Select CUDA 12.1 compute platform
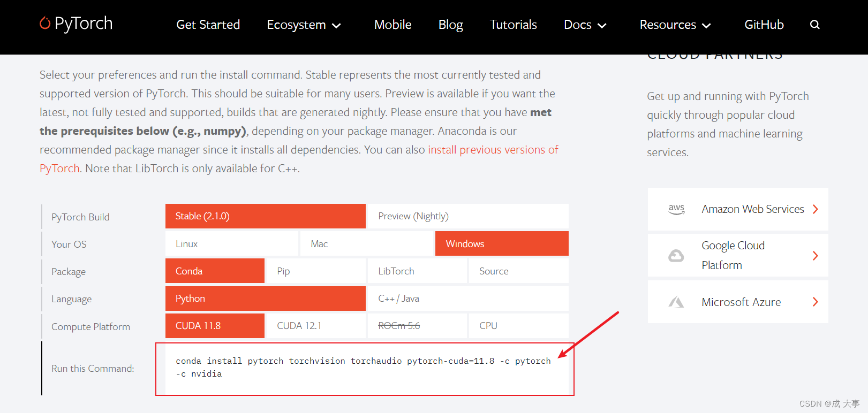Screen dimensions: 868x413 316,326
